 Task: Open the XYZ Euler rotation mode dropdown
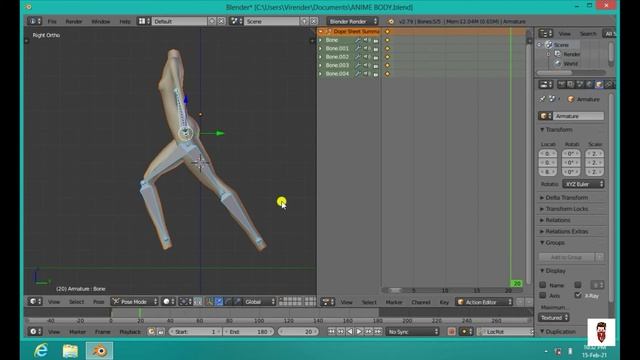[x=583, y=184]
